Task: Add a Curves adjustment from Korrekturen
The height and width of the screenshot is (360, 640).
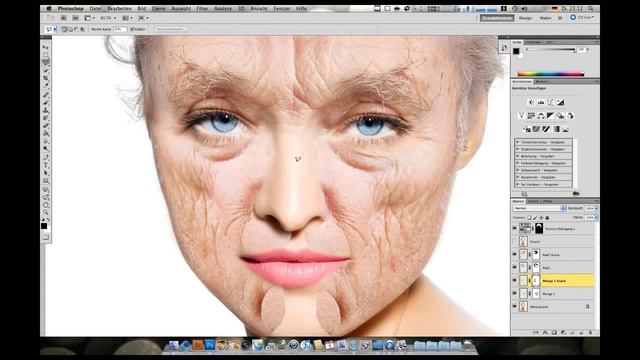Action: [550, 102]
